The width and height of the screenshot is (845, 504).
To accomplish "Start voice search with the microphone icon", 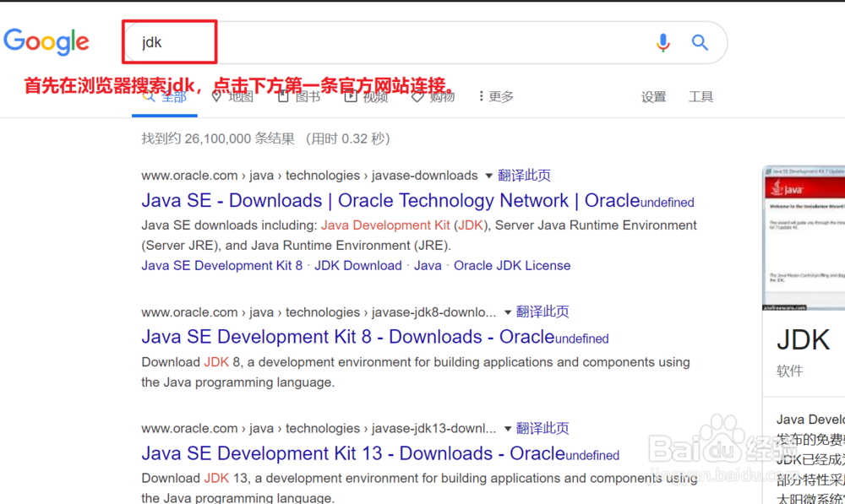I will 662,42.
